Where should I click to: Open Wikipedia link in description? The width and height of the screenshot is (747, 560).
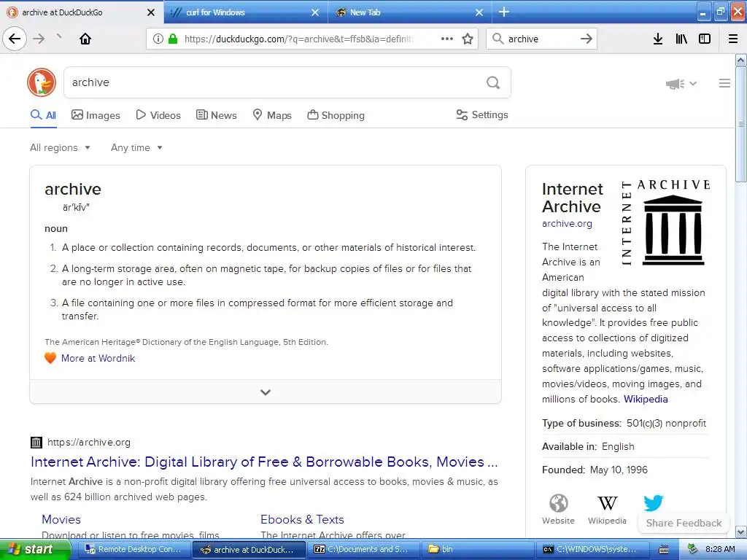pos(646,399)
